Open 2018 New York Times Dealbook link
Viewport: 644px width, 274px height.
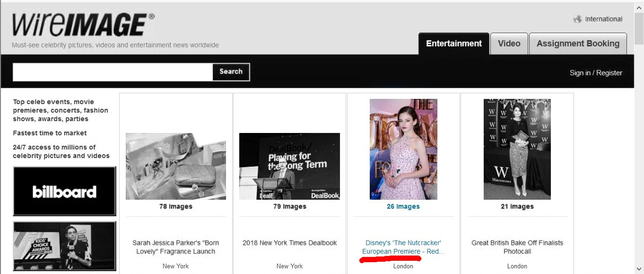pyautogui.click(x=290, y=243)
